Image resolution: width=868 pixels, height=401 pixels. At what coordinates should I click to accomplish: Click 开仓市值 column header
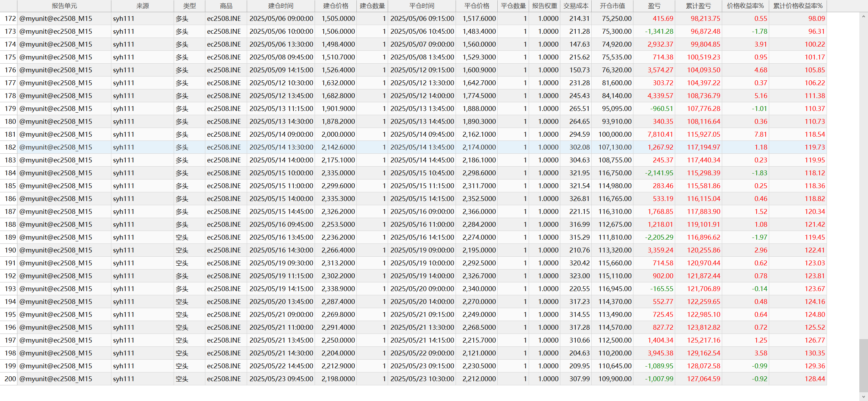(x=612, y=6)
